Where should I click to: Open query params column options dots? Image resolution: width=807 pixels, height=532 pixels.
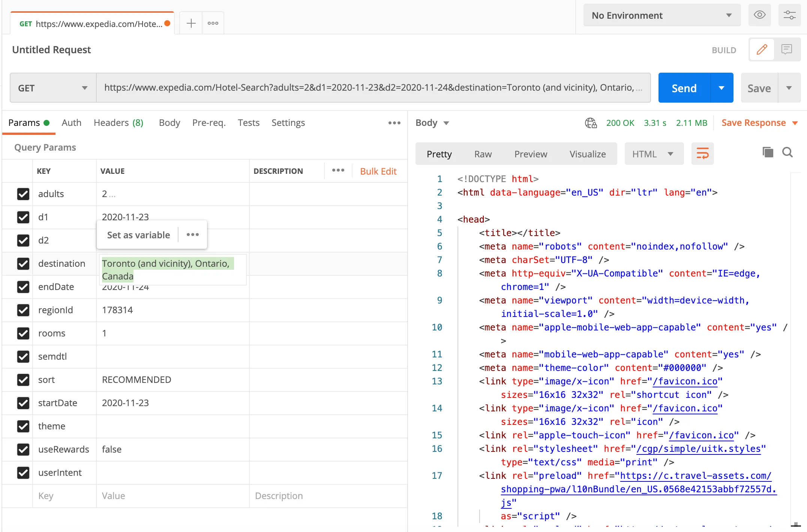tap(338, 170)
